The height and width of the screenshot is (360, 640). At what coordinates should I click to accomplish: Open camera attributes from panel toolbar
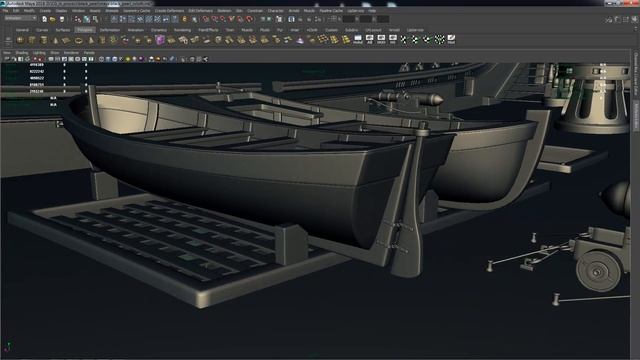(x=13, y=59)
